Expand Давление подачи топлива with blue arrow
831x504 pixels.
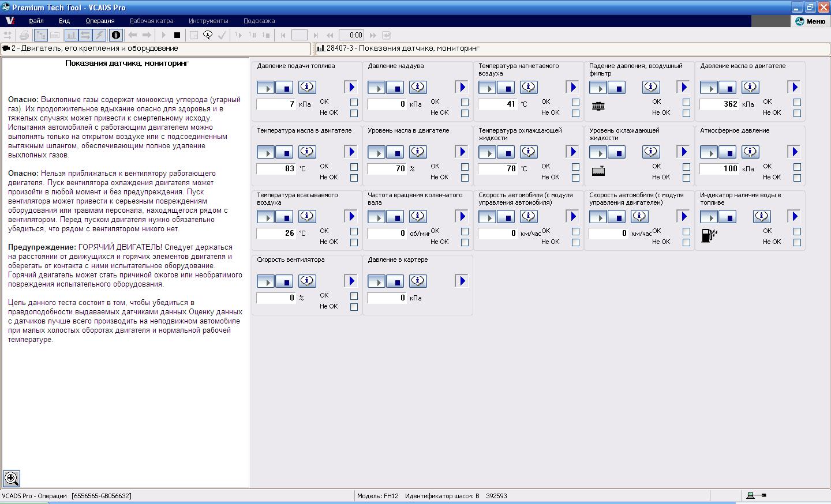click(x=351, y=87)
